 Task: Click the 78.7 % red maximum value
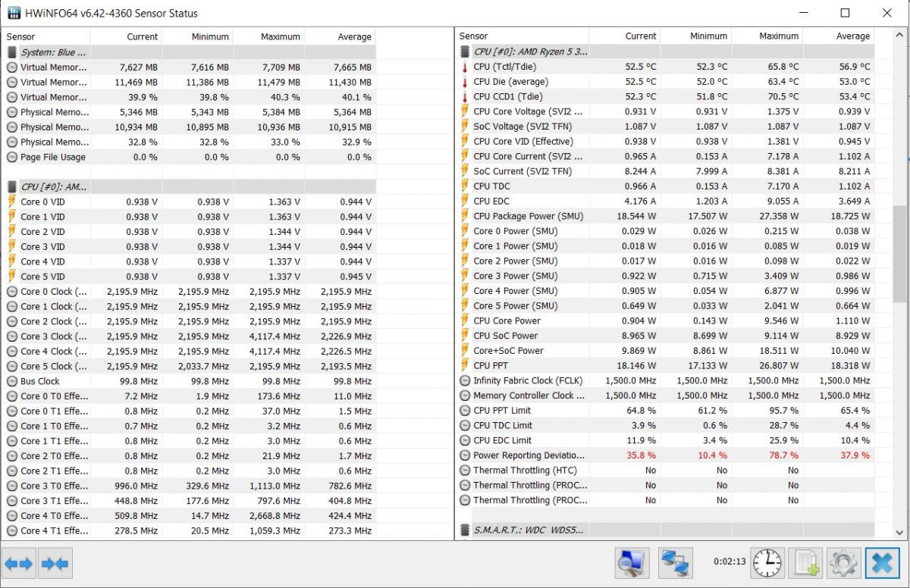click(783, 455)
